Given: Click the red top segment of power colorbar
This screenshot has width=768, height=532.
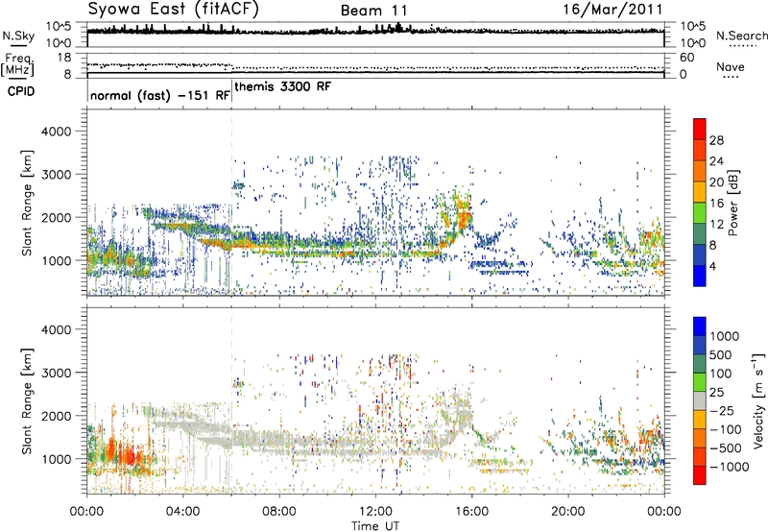Looking at the screenshot, I should pos(700,130).
